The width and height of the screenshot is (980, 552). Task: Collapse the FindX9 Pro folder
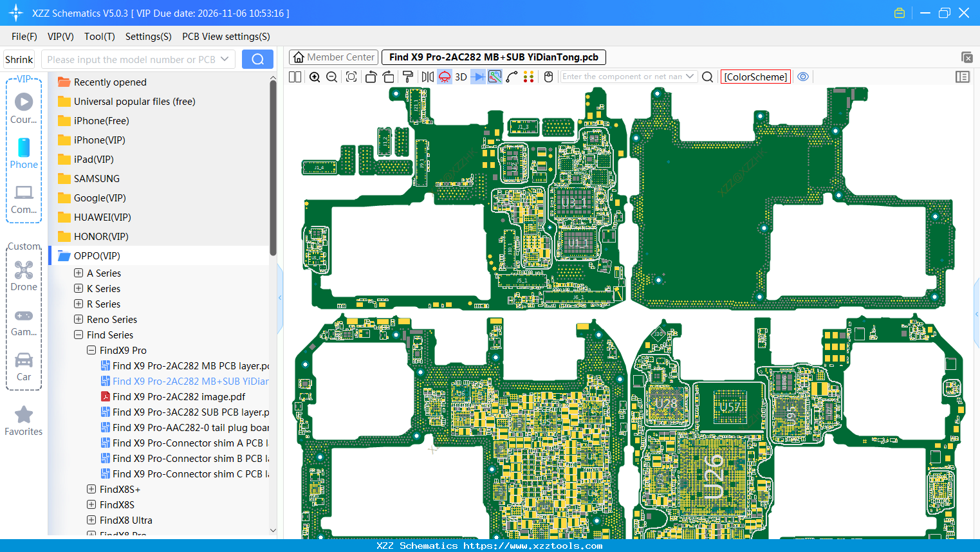[x=91, y=350]
